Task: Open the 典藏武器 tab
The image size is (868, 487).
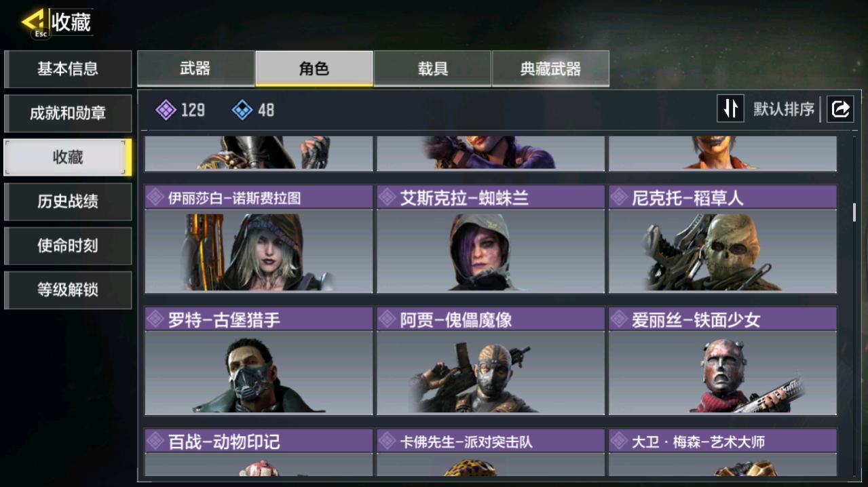Action: [x=550, y=69]
